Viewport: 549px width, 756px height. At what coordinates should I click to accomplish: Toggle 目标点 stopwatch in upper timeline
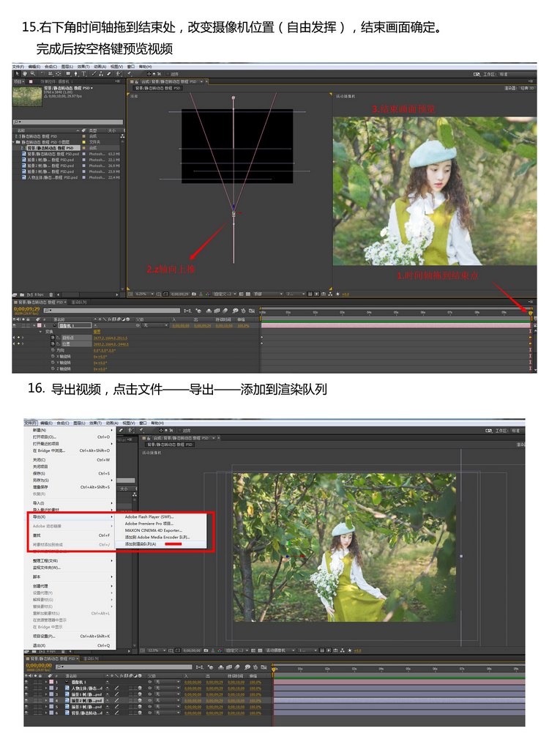(x=53, y=338)
